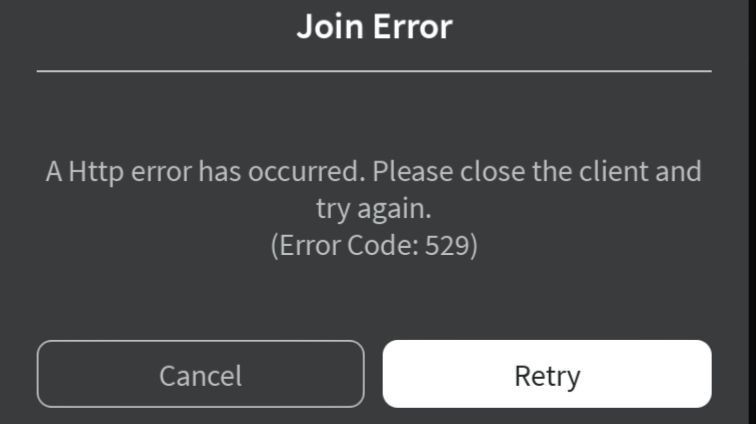Click the word 'Join' in the header
This screenshot has width=756, height=424.
(330, 27)
